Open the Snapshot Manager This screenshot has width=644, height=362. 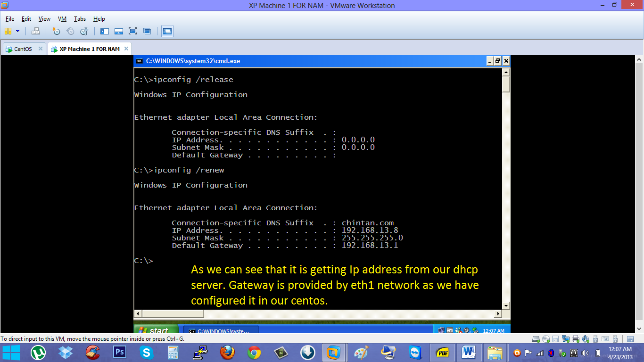pos(84,31)
